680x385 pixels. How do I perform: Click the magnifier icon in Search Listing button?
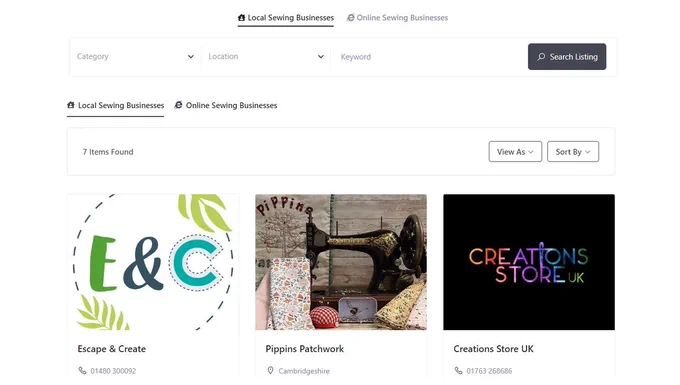pos(541,57)
